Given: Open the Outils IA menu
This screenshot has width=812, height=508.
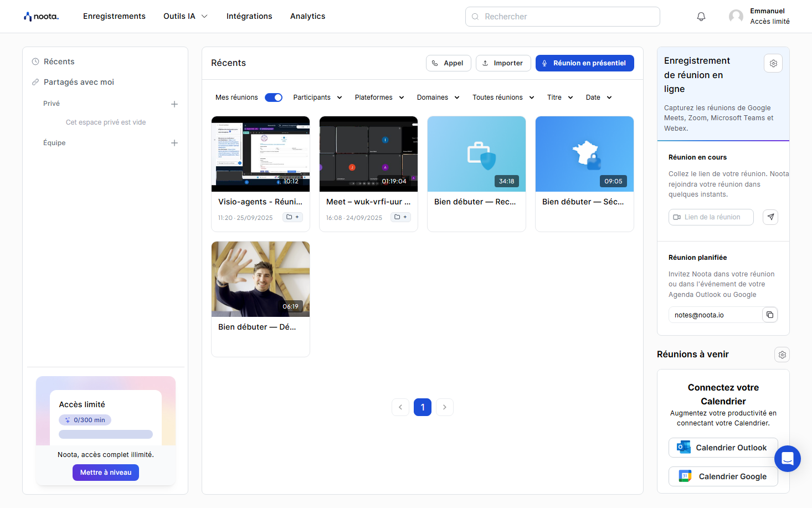Looking at the screenshot, I should (x=185, y=17).
